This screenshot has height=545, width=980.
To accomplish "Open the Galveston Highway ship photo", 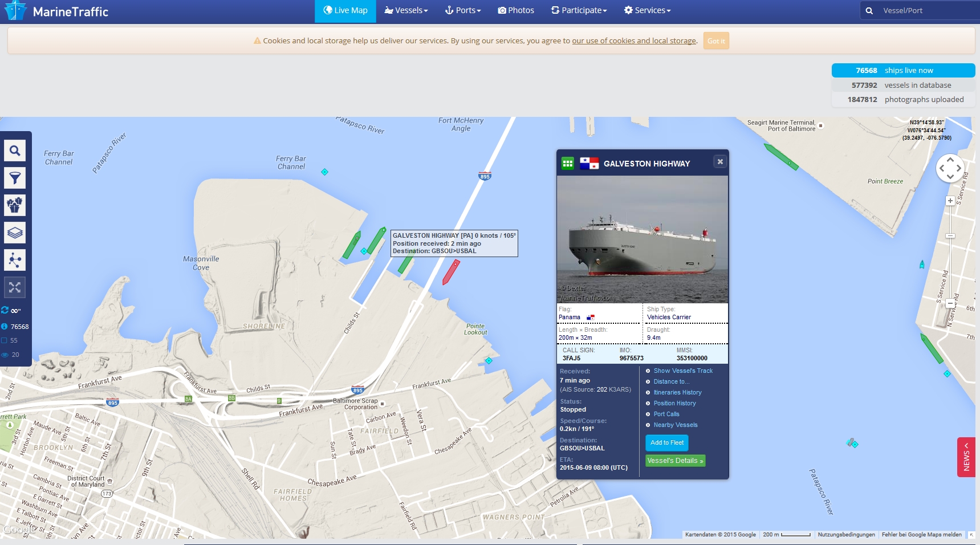I will (643, 239).
